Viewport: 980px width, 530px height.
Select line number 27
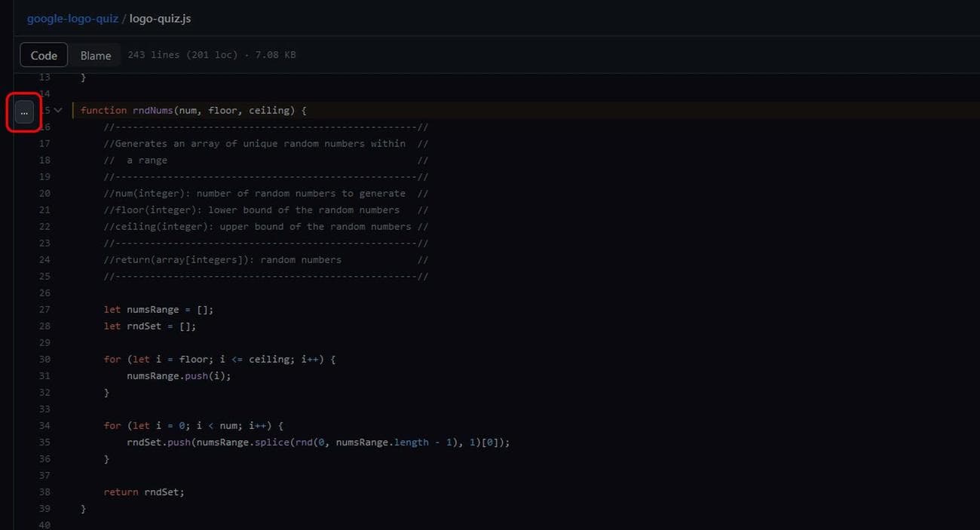tap(44, 309)
